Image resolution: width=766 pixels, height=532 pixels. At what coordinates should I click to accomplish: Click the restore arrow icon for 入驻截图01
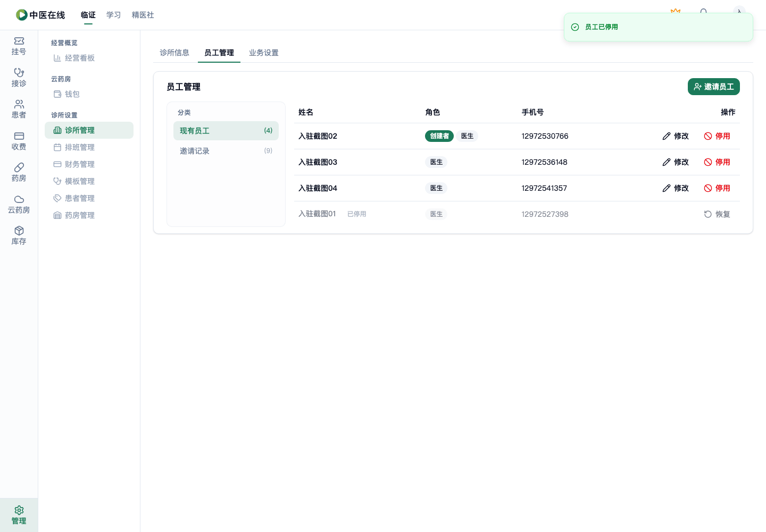tap(708, 214)
